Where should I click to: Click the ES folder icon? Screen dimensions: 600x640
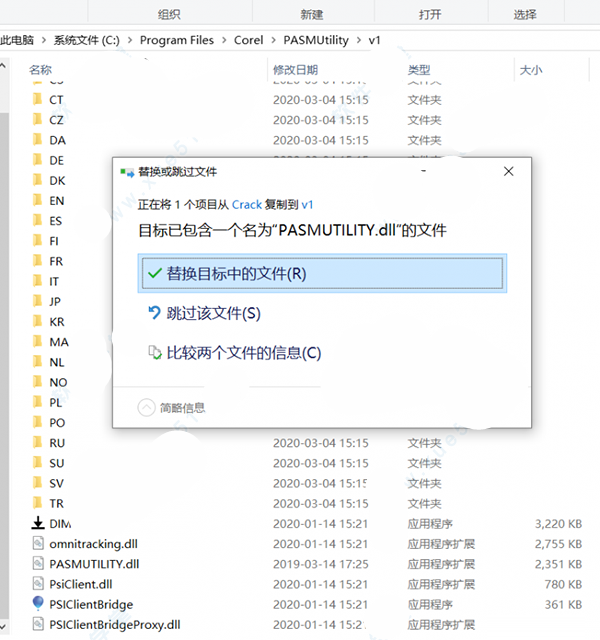37,220
